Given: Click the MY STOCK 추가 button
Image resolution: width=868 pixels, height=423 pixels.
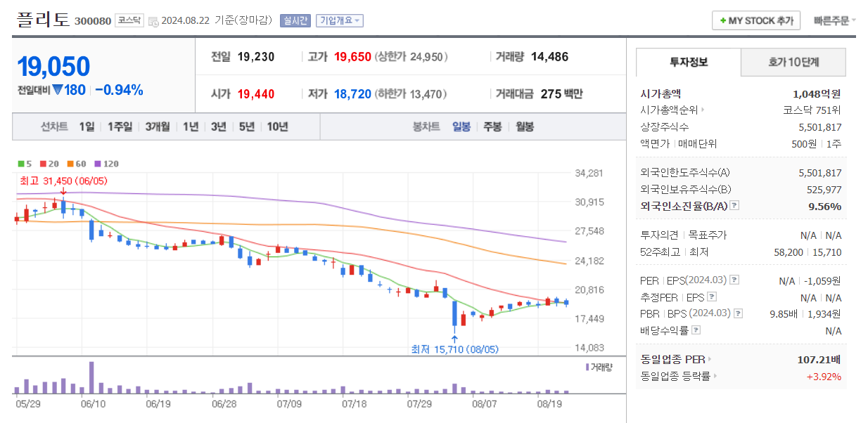Looking at the screenshot, I should coord(755,20).
